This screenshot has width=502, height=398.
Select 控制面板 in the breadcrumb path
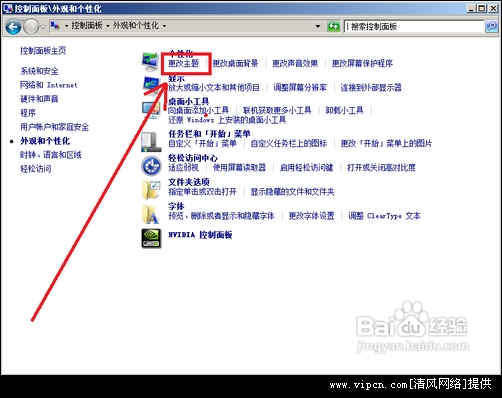(x=87, y=26)
